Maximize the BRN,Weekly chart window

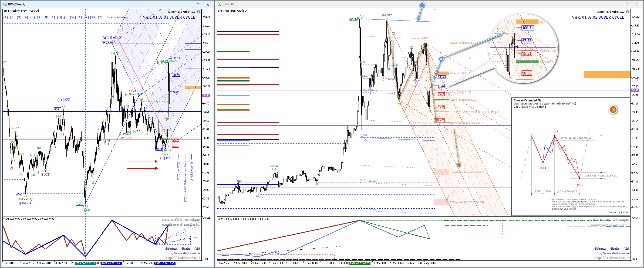tap(198, 5)
